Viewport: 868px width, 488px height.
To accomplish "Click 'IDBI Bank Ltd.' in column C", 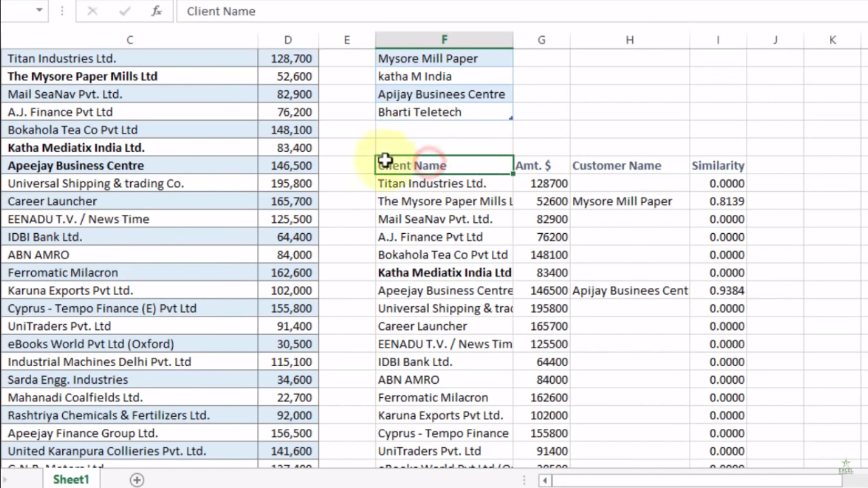I will [130, 237].
